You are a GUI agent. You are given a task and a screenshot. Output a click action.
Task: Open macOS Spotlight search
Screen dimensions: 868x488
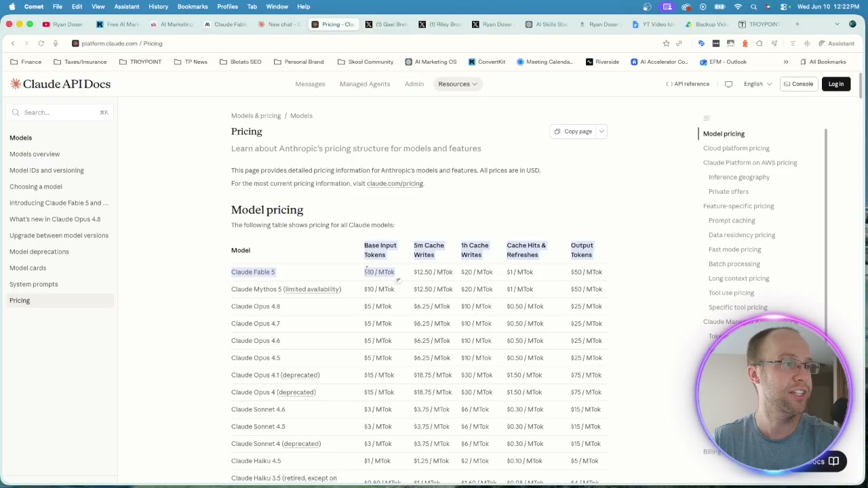(x=753, y=7)
